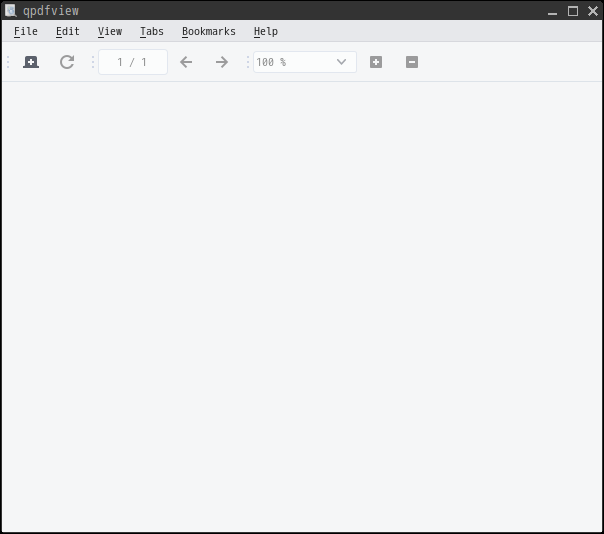Open the Edit menu
Viewport: 604px width, 534px height.
tap(68, 31)
